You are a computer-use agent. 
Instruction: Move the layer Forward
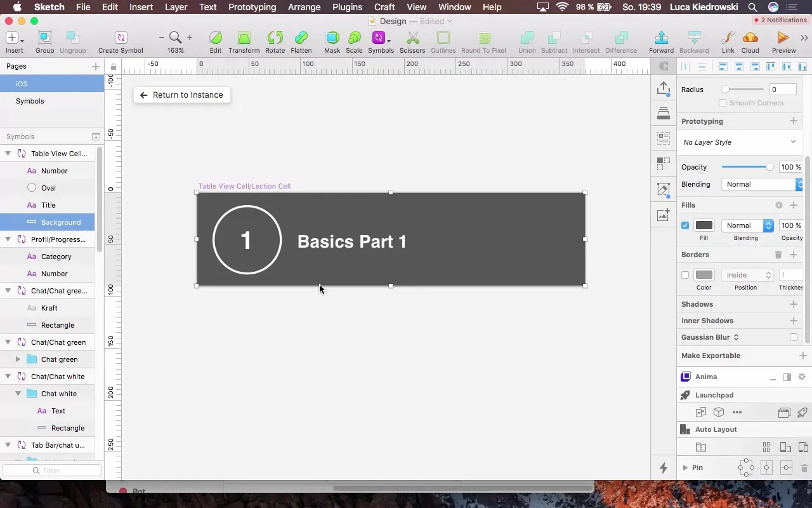pos(661,41)
